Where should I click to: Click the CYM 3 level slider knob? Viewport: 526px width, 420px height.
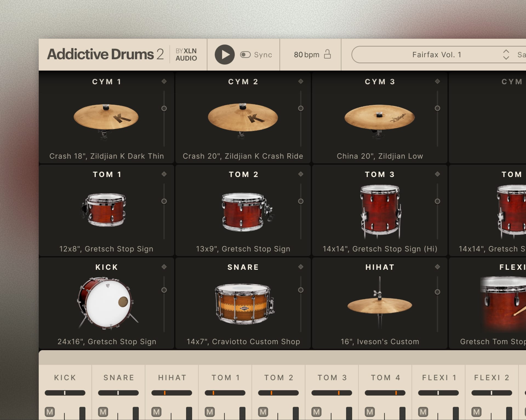(438, 108)
